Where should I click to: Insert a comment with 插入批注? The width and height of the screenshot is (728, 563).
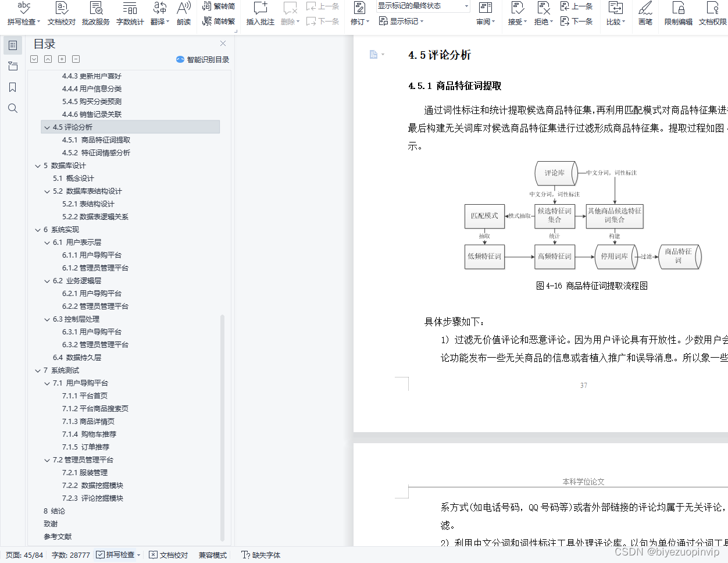click(260, 14)
